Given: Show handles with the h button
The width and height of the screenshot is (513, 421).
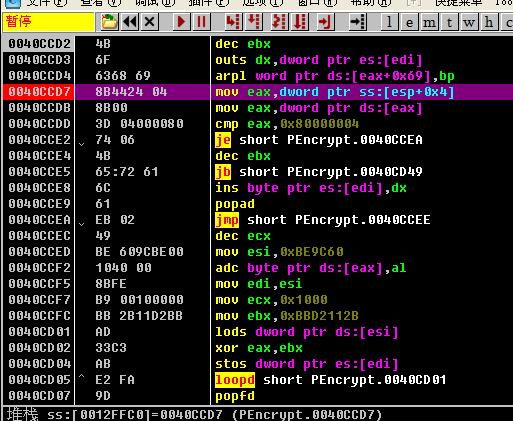Looking at the screenshot, I should [489, 22].
